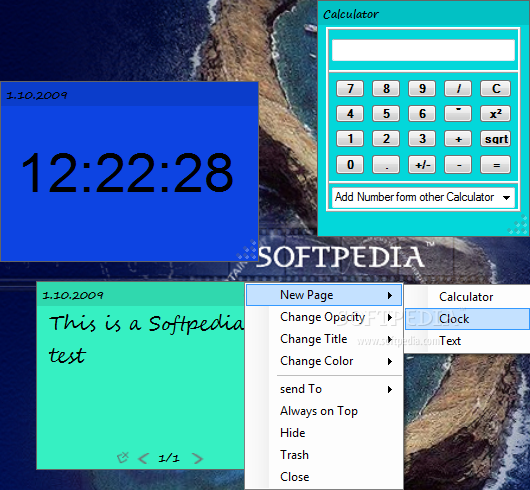
Task: Click calculator digit 4 button
Action: pyautogui.click(x=350, y=114)
